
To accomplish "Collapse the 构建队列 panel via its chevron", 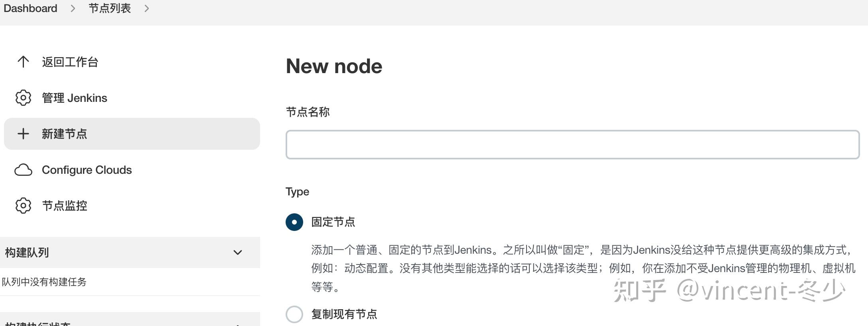I will pos(238,252).
